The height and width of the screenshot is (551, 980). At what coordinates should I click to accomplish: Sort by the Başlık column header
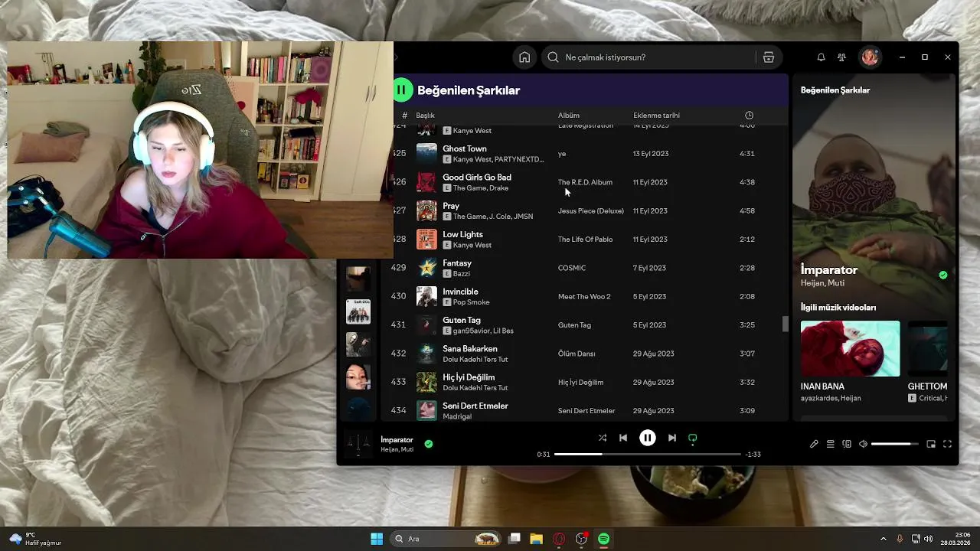point(425,116)
